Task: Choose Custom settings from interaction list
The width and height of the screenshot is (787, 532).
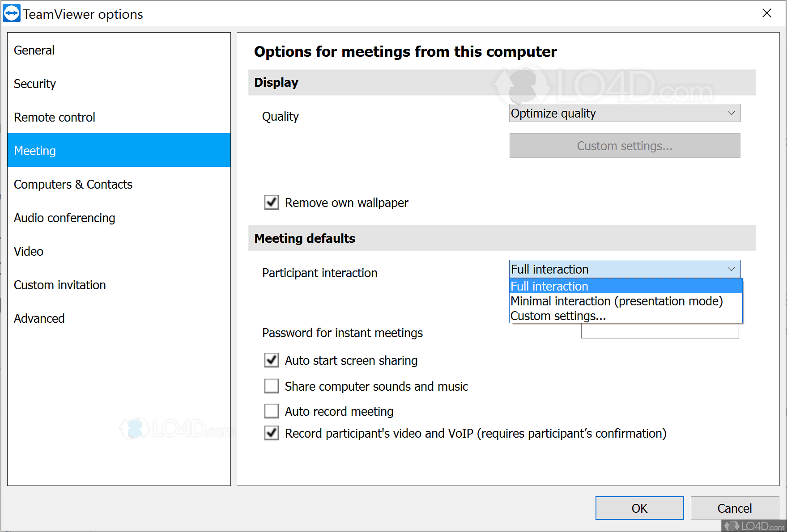Action: [x=558, y=316]
